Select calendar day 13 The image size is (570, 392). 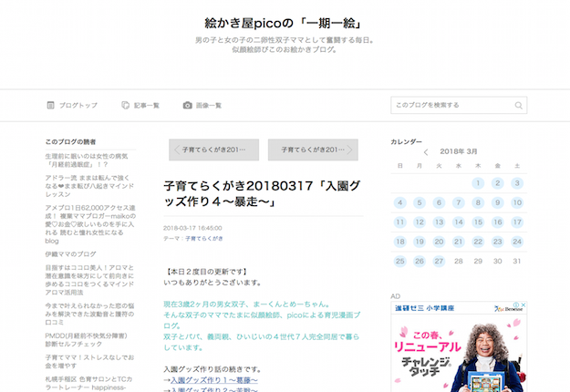click(440, 222)
